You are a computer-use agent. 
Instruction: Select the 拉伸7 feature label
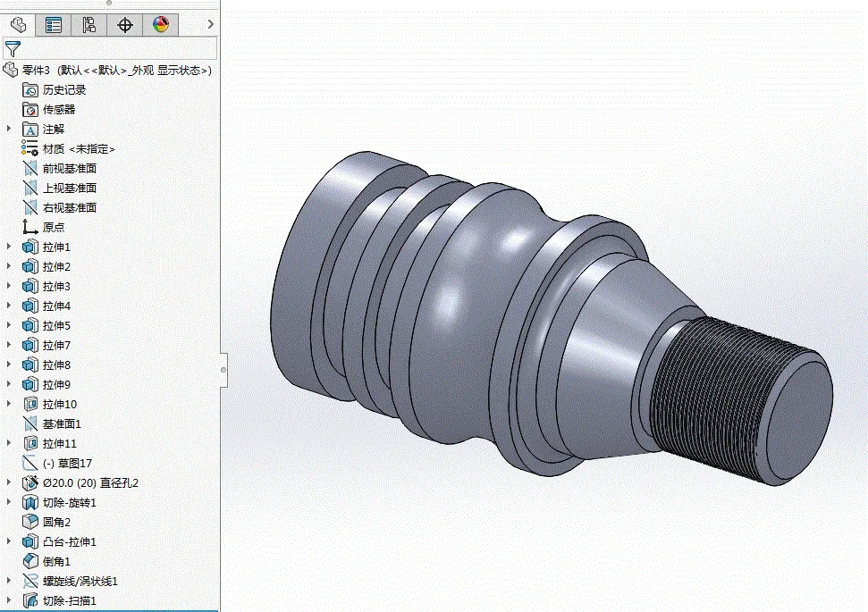coord(56,345)
